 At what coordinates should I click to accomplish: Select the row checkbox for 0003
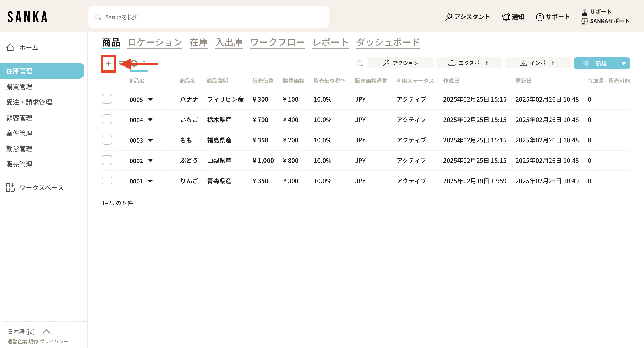[107, 140]
